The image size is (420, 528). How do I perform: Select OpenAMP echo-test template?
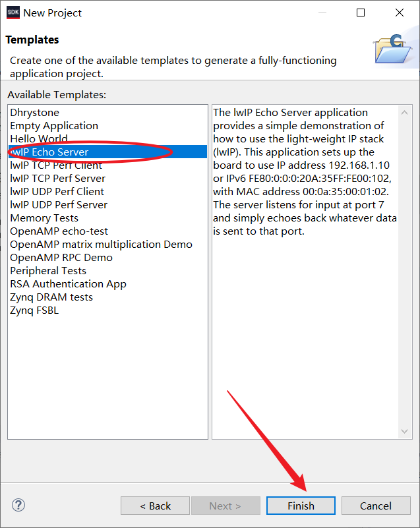[59, 231]
